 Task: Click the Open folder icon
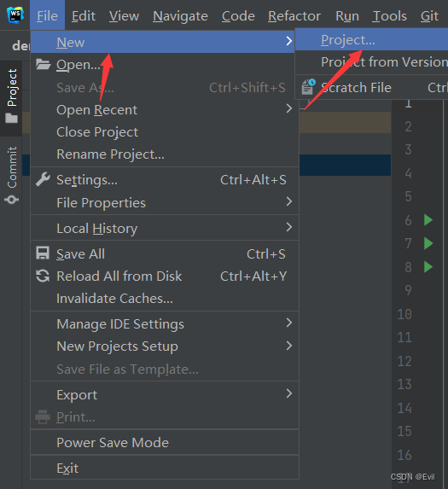point(43,64)
